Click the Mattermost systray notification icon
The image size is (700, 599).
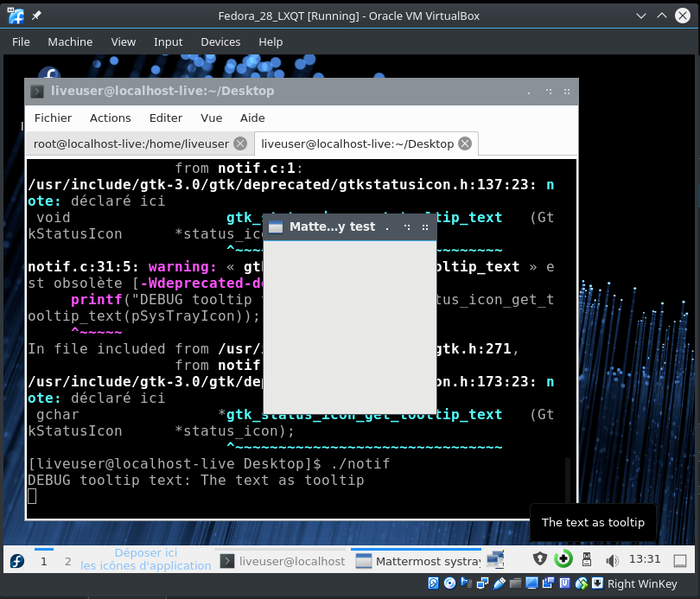point(495,560)
